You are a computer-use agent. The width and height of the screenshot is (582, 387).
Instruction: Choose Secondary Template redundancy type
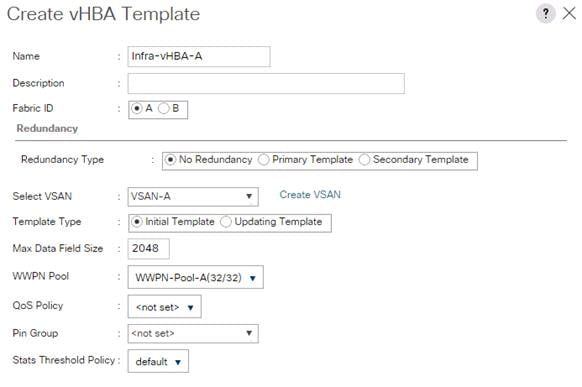pyautogui.click(x=364, y=160)
